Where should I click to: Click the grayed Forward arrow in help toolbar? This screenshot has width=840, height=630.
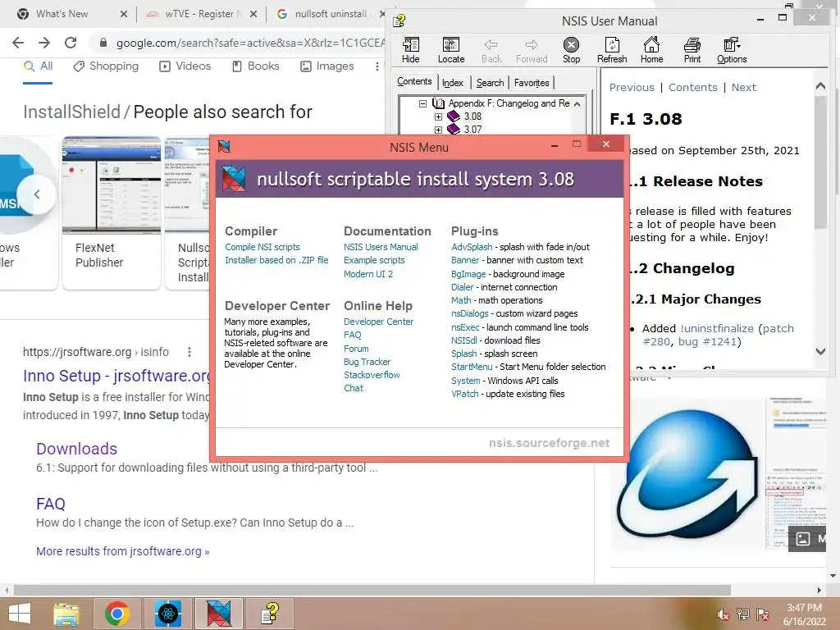click(532, 50)
